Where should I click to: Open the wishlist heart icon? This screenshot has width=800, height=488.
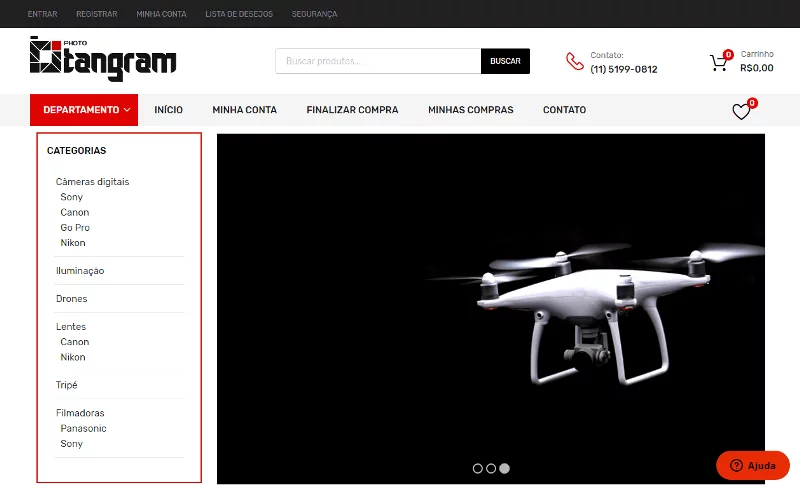[x=741, y=111]
